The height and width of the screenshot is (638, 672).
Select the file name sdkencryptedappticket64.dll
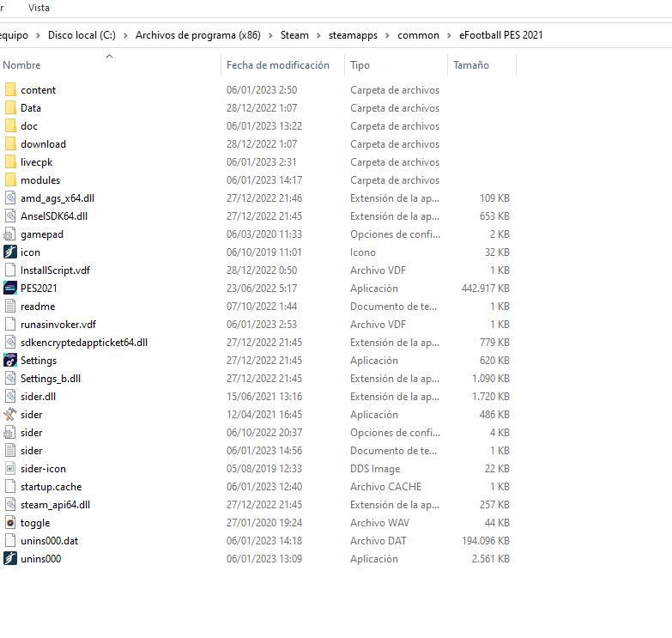click(x=84, y=343)
